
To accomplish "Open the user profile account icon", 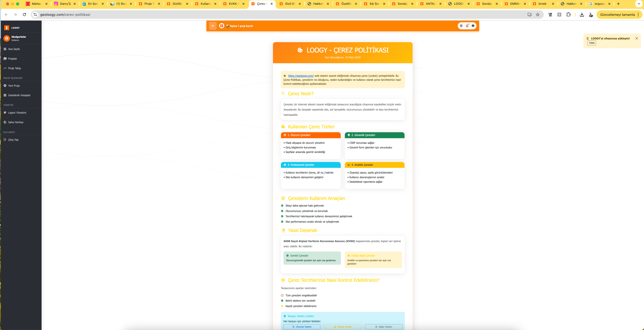I will coord(473,26).
